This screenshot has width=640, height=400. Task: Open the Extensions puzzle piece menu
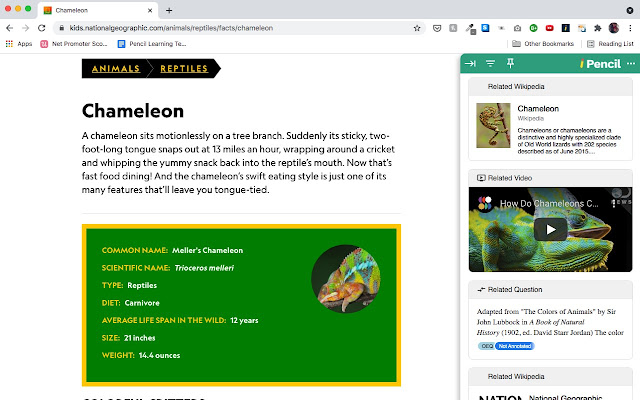pos(598,28)
